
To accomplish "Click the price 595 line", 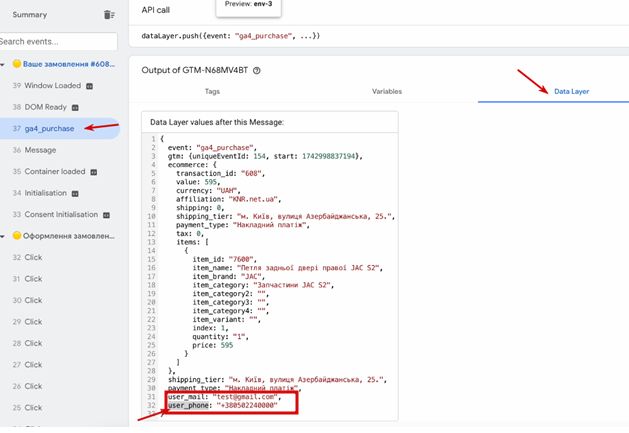I will pyautogui.click(x=213, y=346).
